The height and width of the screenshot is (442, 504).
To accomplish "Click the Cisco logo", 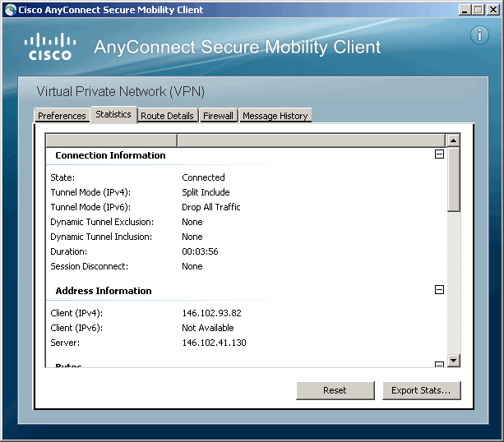I will pyautogui.click(x=49, y=47).
